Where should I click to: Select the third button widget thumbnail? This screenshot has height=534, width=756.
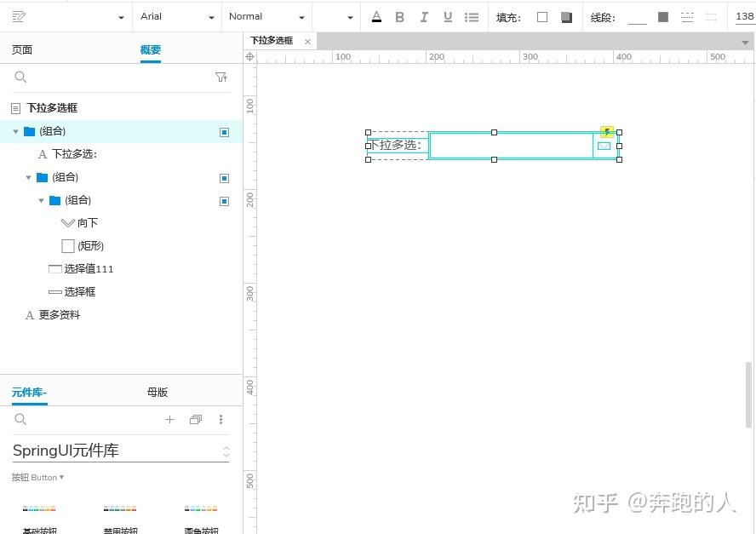[201, 509]
